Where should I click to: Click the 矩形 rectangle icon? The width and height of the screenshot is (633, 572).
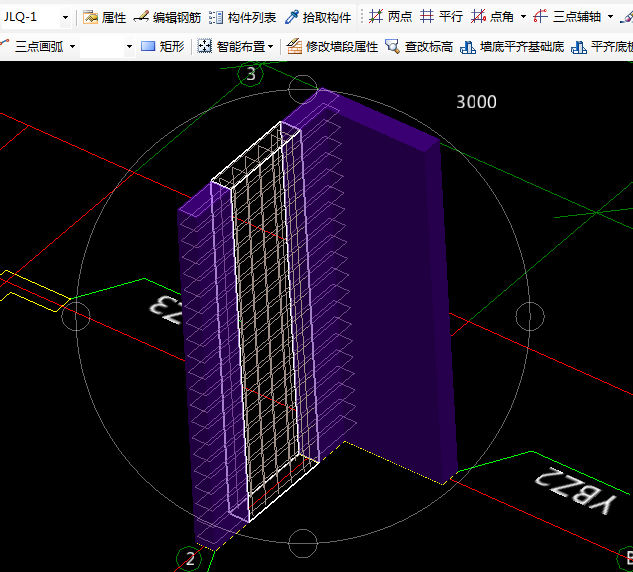click(x=148, y=46)
